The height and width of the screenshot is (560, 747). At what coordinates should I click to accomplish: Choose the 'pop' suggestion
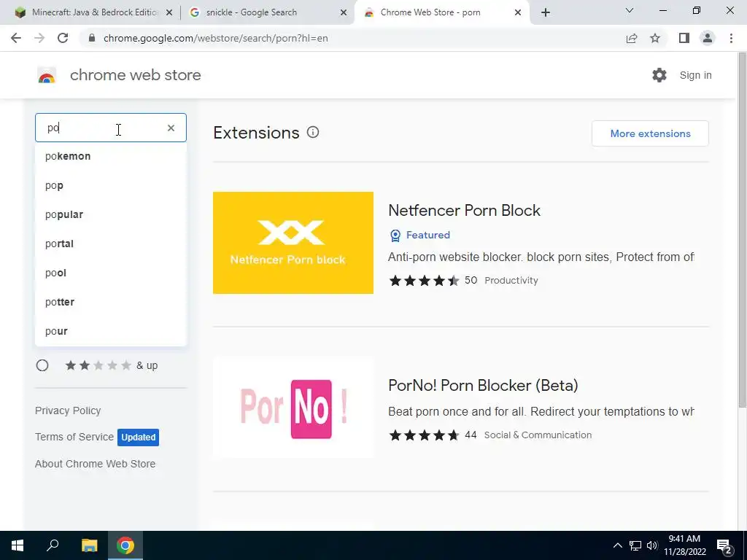[x=111, y=185]
